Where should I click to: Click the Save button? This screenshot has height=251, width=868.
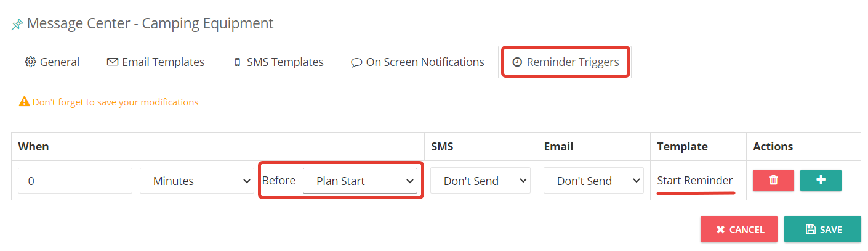(x=822, y=229)
